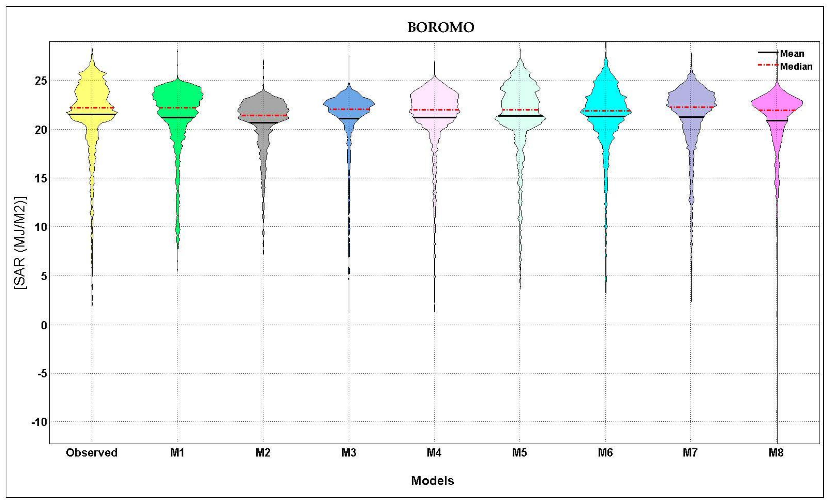Click the SAR (MJ/M2) y-axis title

click(x=21, y=242)
